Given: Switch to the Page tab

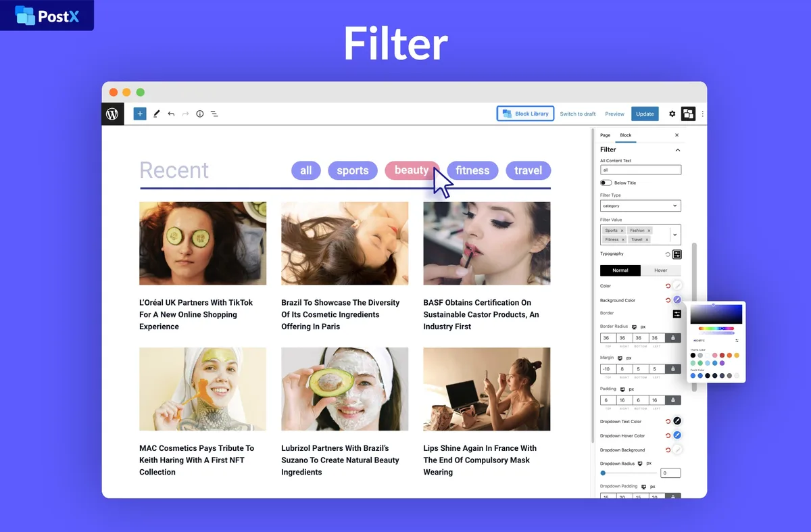Looking at the screenshot, I should click(x=605, y=135).
